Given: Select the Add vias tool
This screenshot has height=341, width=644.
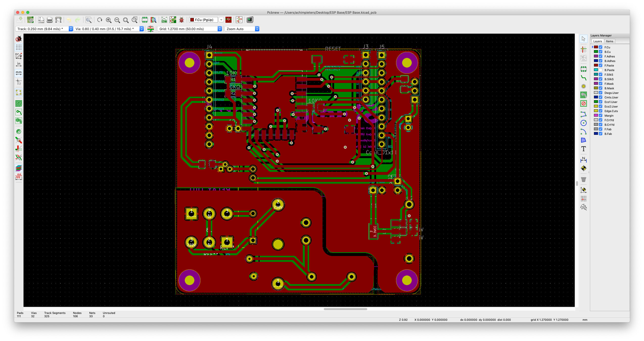Looking at the screenshot, I should point(583,86).
